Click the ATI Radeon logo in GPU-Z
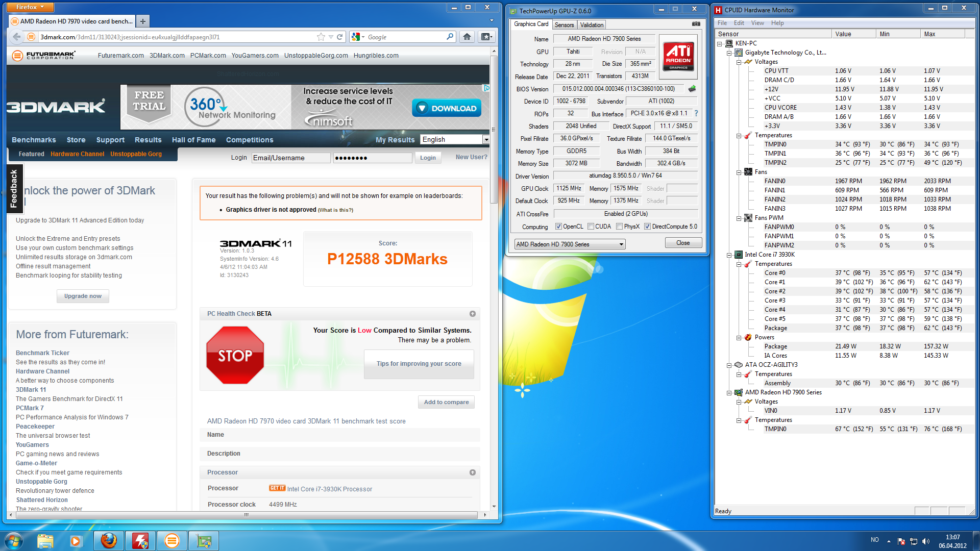Viewport: 980px width, 551px height. [678, 57]
